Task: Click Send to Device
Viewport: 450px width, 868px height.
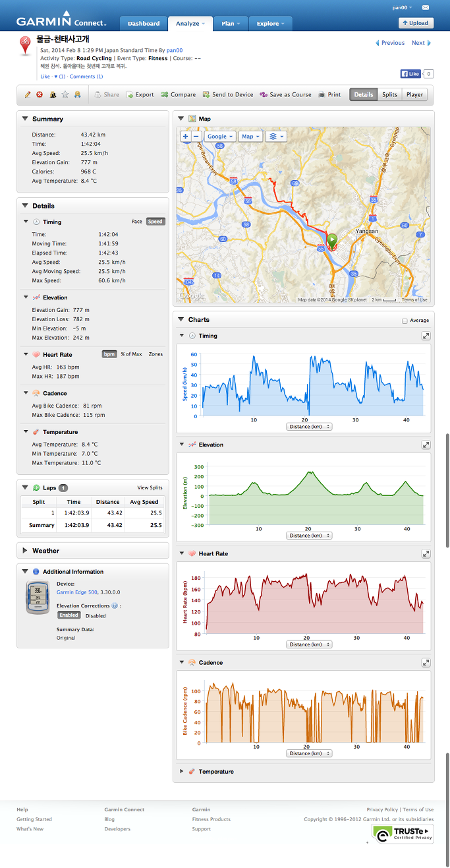Action: [228, 95]
